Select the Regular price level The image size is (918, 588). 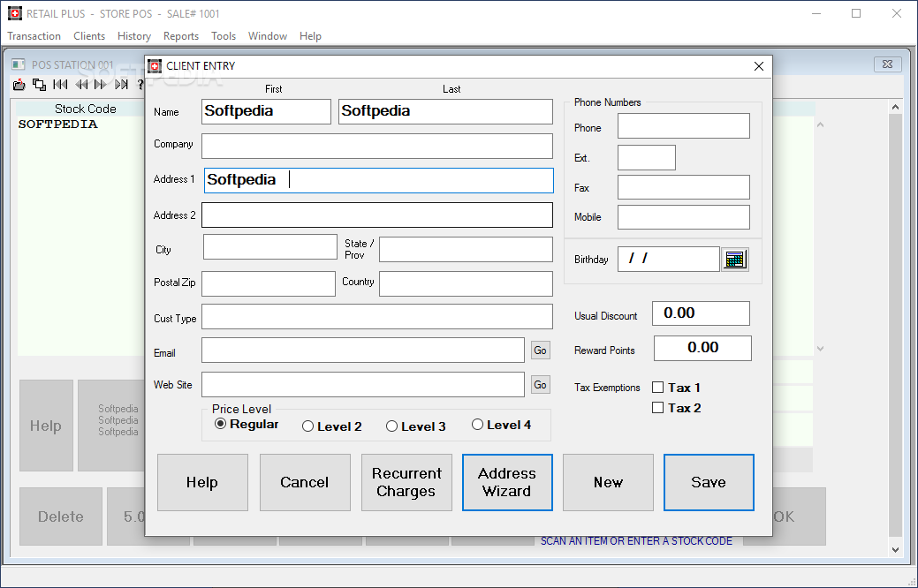pos(247,424)
